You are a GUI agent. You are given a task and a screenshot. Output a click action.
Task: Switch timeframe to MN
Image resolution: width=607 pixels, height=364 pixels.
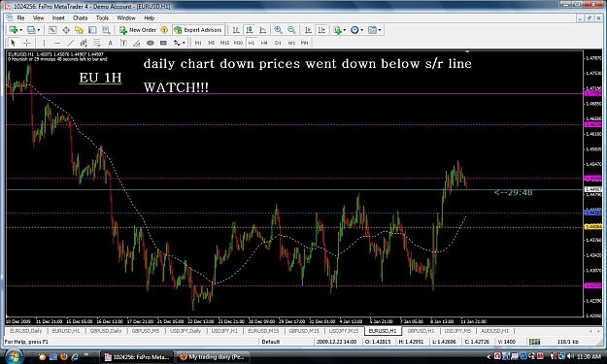(x=304, y=43)
